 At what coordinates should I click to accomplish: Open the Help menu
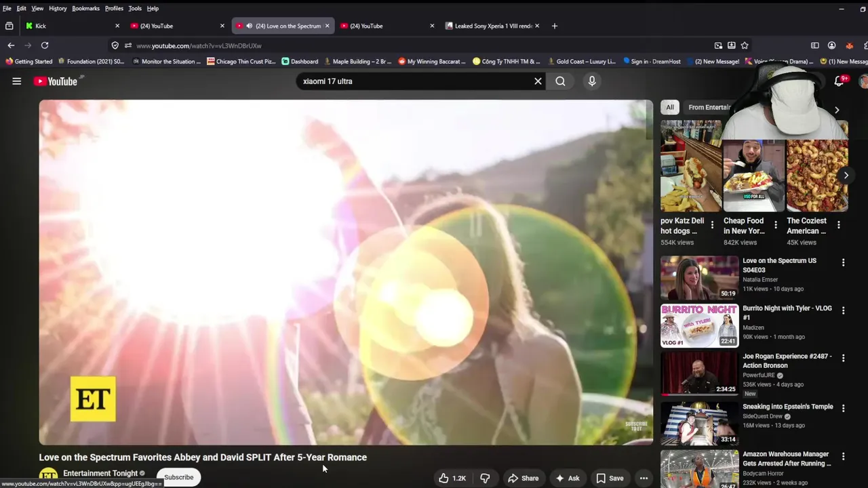(153, 8)
